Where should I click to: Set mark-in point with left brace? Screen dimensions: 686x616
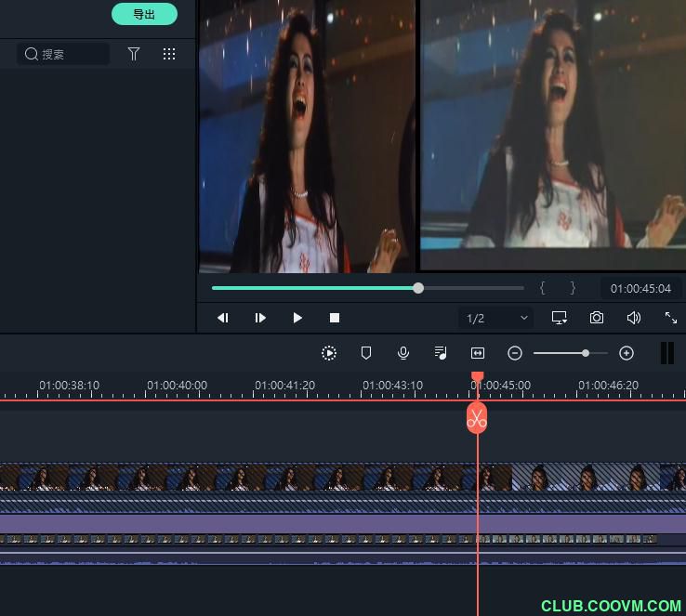[543, 288]
